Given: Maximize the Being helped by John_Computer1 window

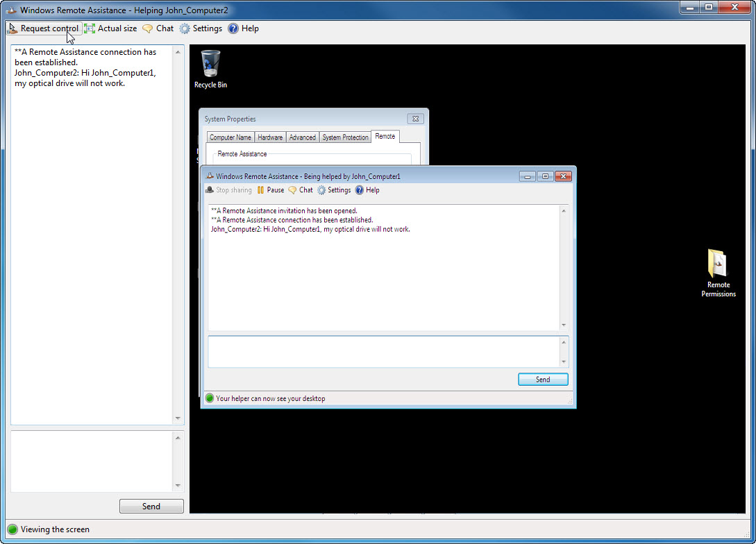Looking at the screenshot, I should pos(545,176).
